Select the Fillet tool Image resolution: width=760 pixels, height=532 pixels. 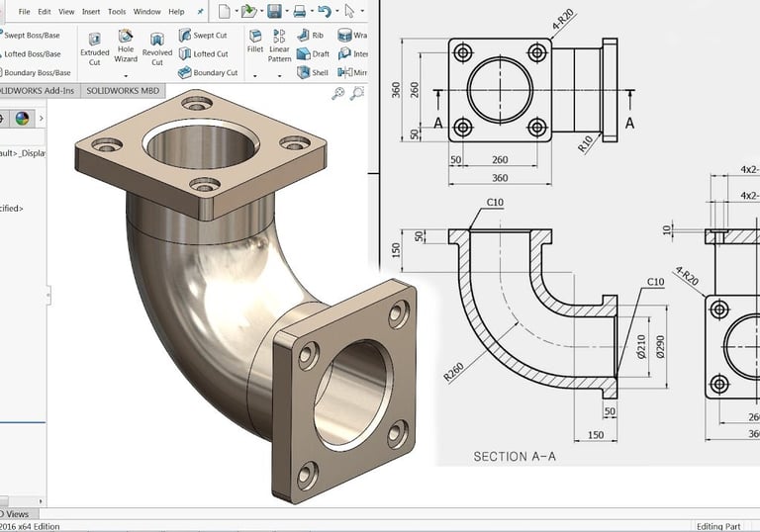pos(255,41)
